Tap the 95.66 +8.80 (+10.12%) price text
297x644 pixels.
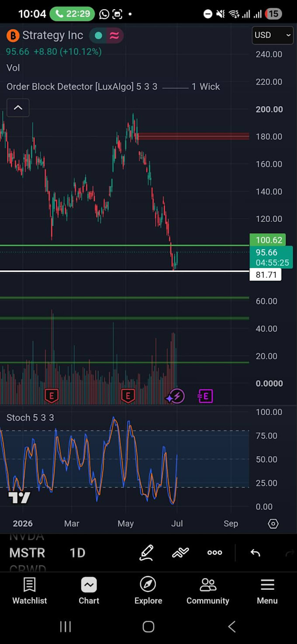coord(54,52)
